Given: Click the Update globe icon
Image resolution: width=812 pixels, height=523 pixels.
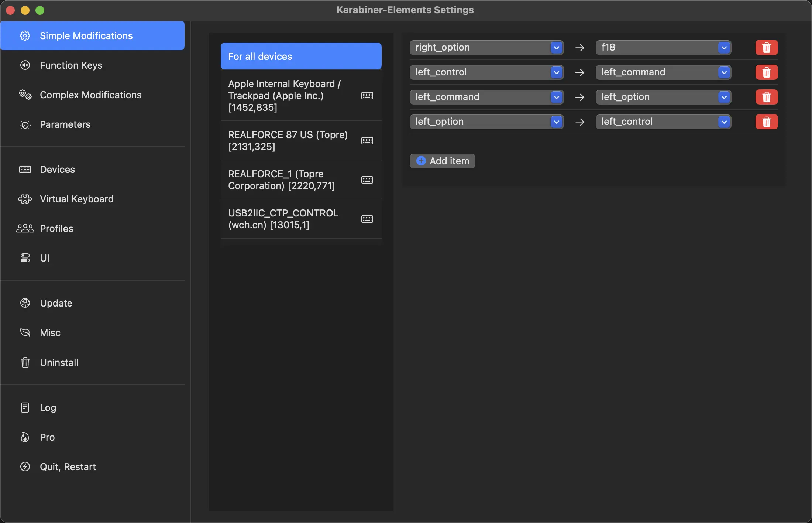Looking at the screenshot, I should click(x=25, y=303).
